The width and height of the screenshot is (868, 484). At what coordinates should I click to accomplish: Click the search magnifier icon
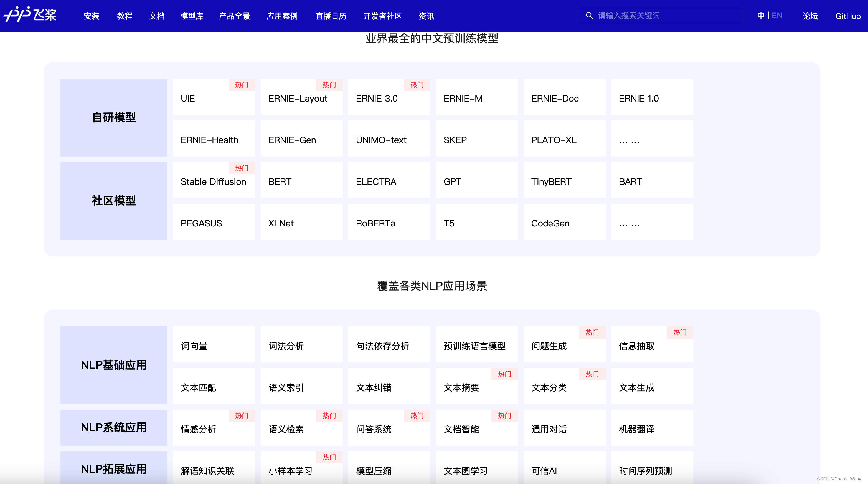tap(589, 16)
